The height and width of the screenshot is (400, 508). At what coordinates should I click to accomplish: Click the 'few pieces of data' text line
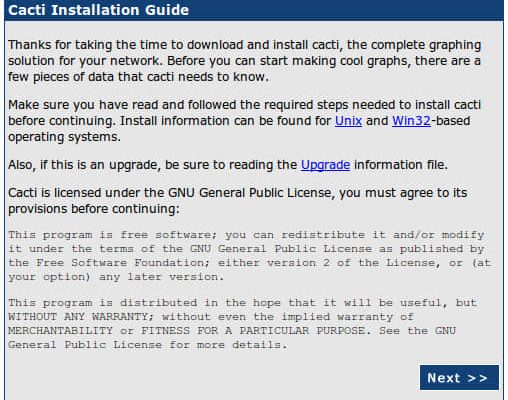[138, 77]
